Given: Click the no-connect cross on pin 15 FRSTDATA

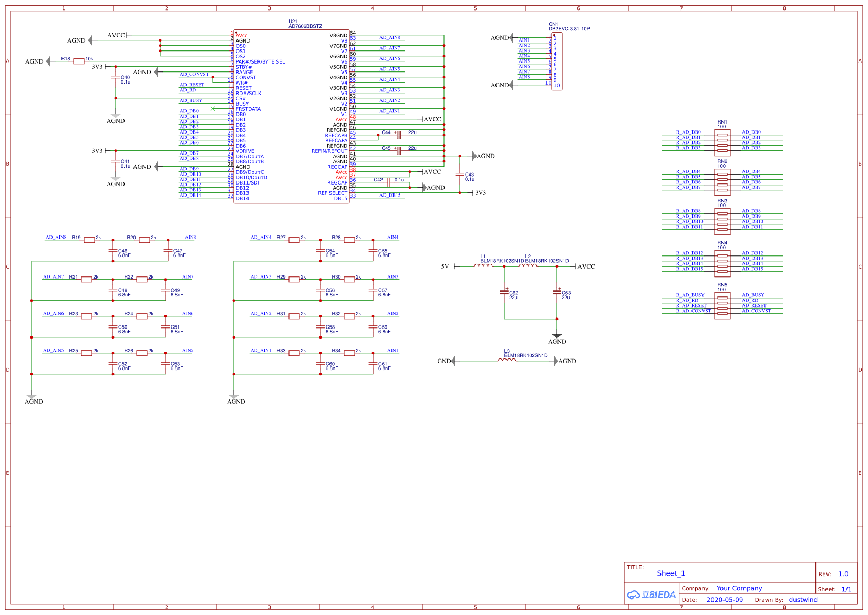Looking at the screenshot, I should [213, 109].
